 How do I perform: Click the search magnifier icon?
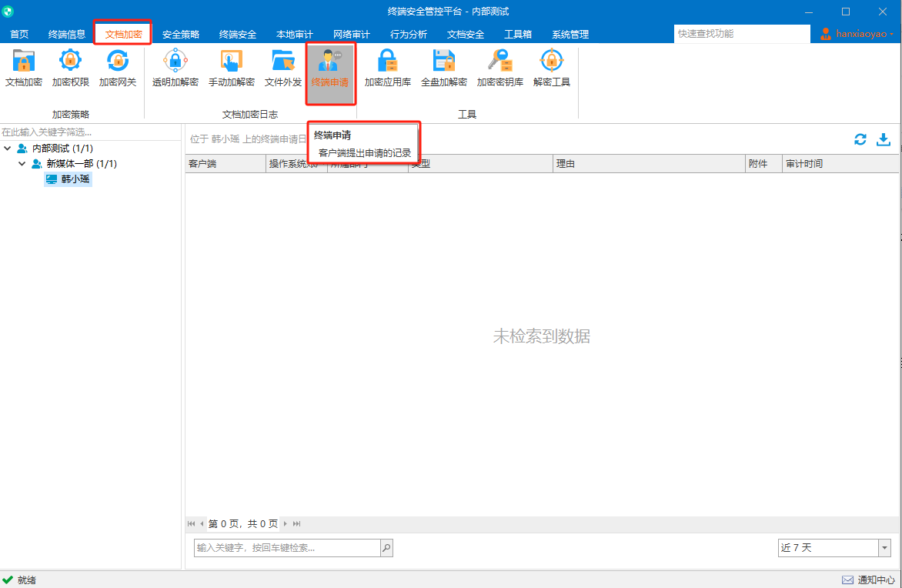point(386,548)
